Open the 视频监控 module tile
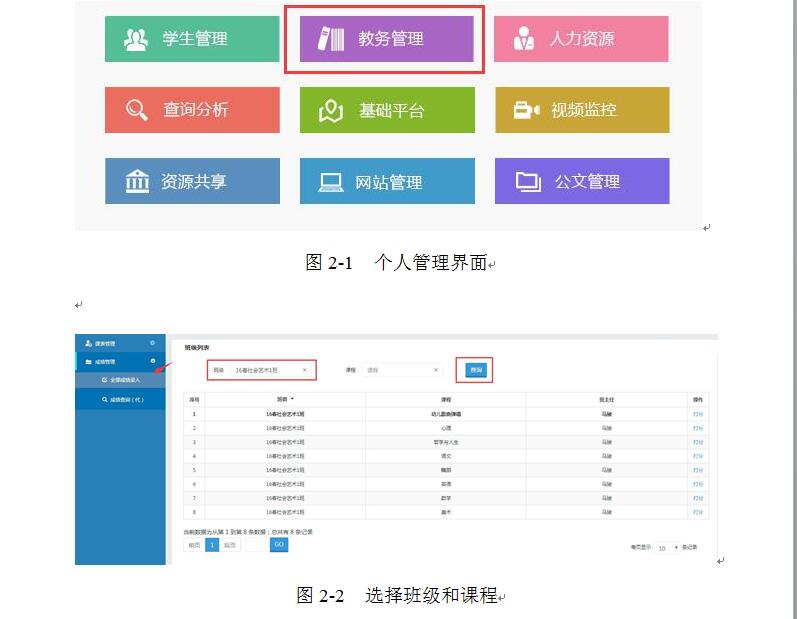The image size is (797, 619). tap(581, 110)
